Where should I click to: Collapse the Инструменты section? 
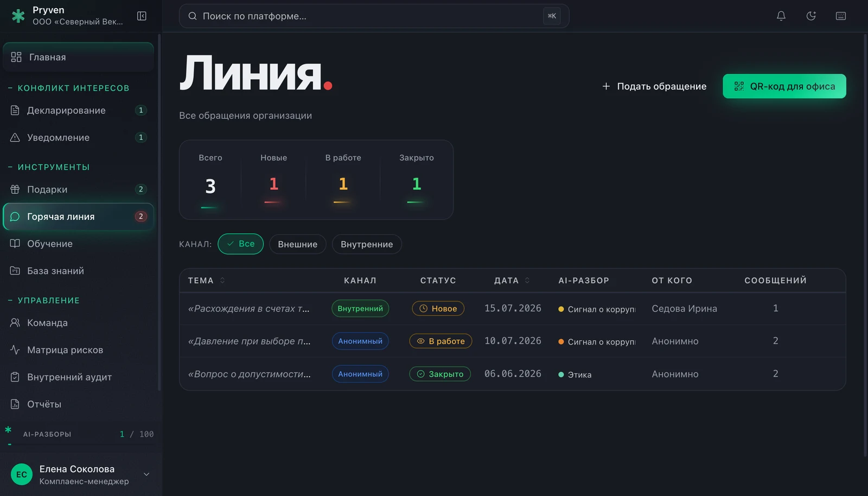(x=49, y=167)
